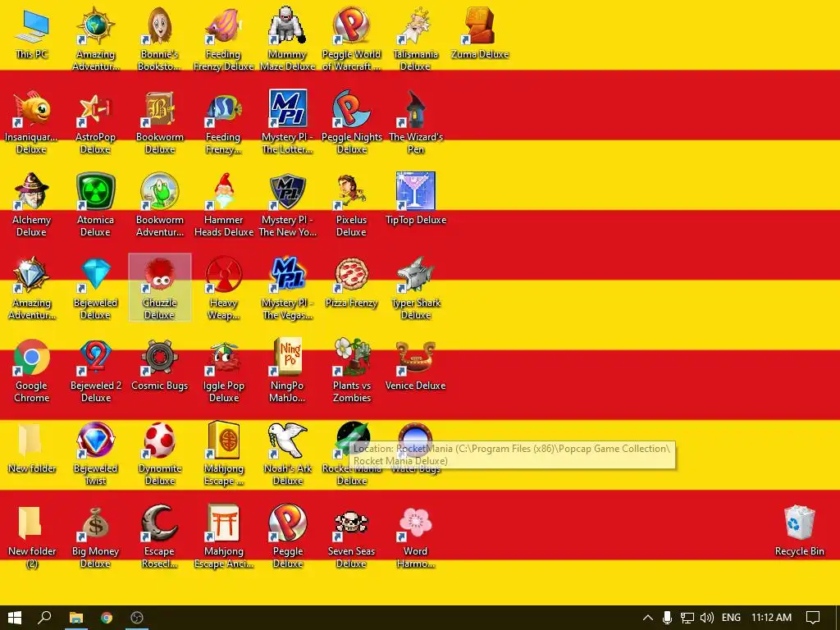The image size is (840, 630).
Task: Select the Rocket Mania Deluxe shortcut
Action: [351, 454]
